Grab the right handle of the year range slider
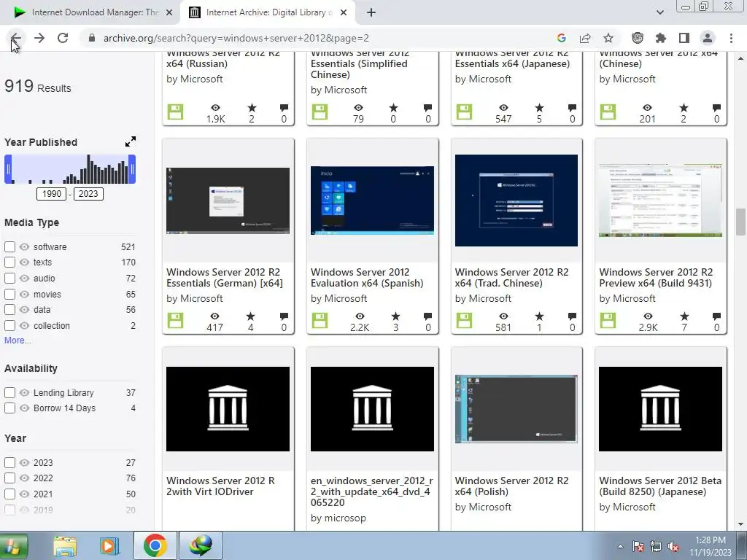 (x=133, y=169)
